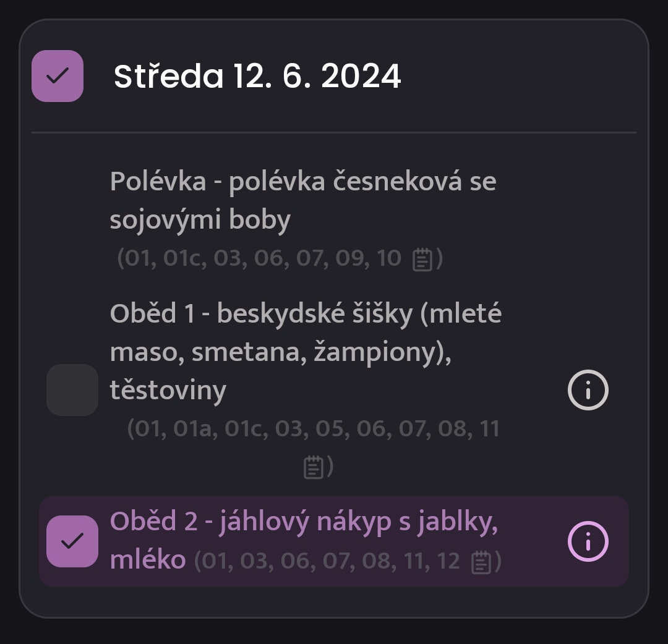Click the word mléko in Oběd 2
Image resolution: width=668 pixels, height=644 pixels.
148,559
